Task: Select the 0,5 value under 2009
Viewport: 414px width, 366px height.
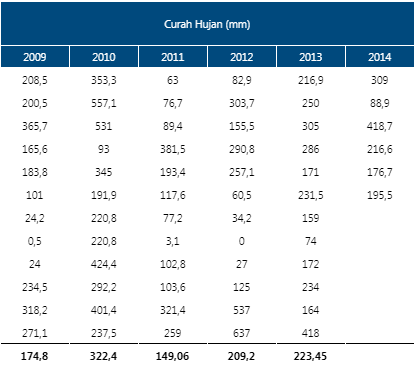Action: [35, 241]
